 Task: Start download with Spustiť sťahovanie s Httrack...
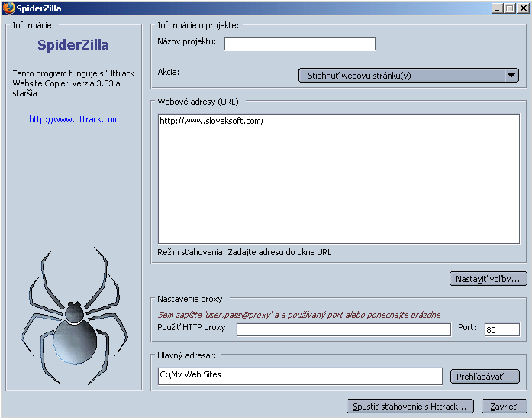pyautogui.click(x=410, y=407)
